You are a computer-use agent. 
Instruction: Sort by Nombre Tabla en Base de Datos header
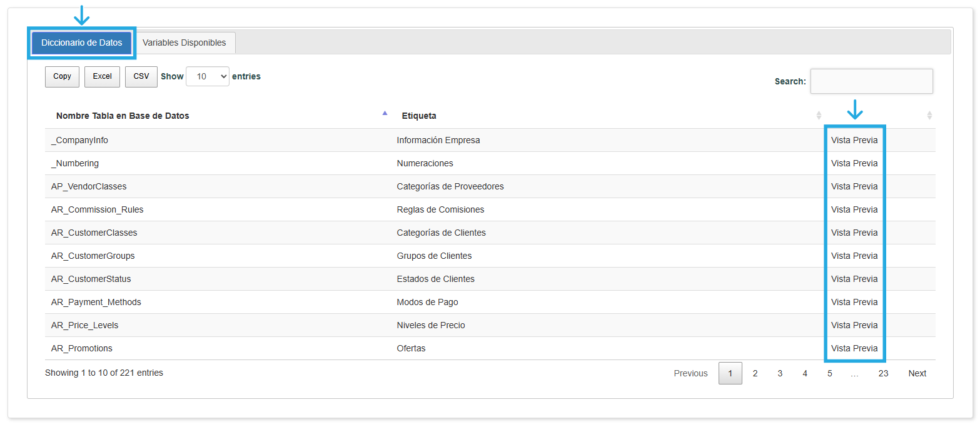tap(123, 116)
